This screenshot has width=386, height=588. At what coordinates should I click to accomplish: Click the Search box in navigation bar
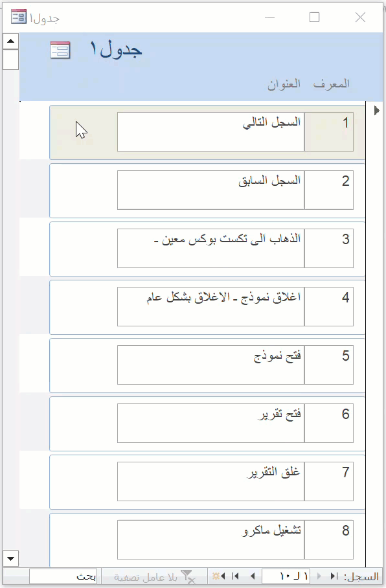63,577
